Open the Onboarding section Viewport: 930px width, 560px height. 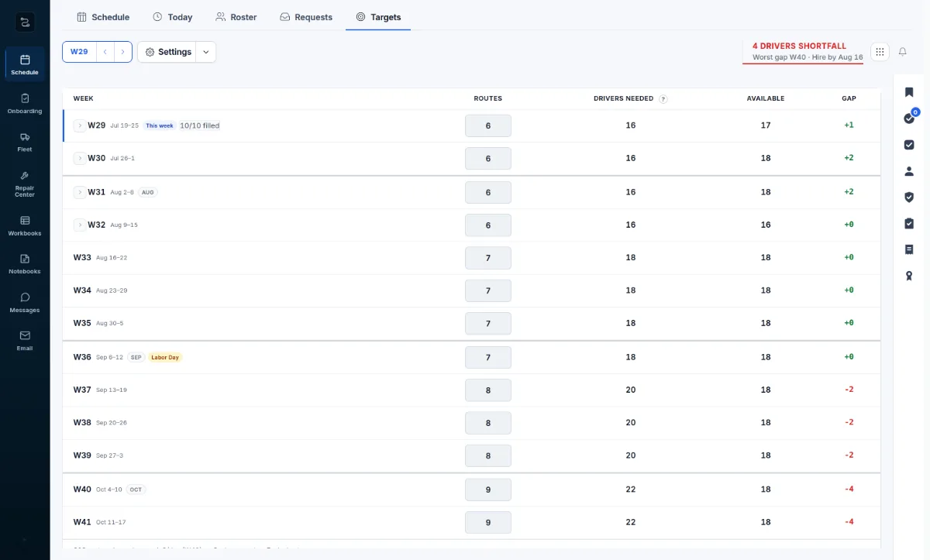[25, 103]
